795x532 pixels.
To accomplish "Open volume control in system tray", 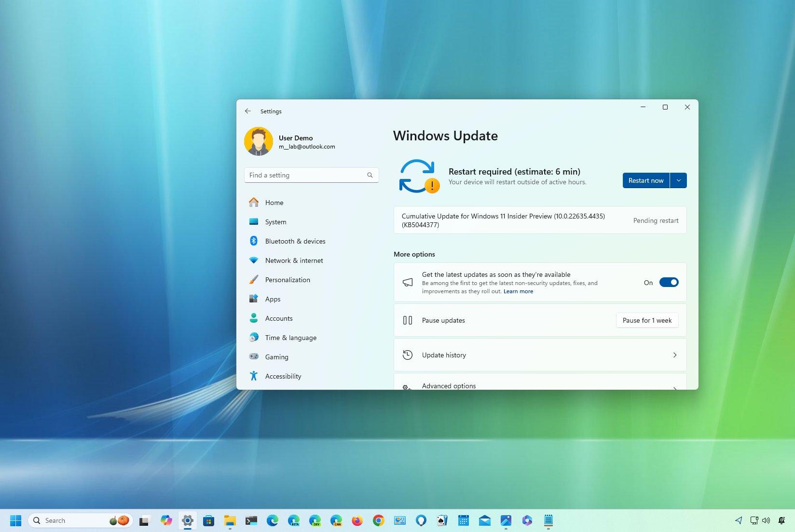I will (766, 520).
